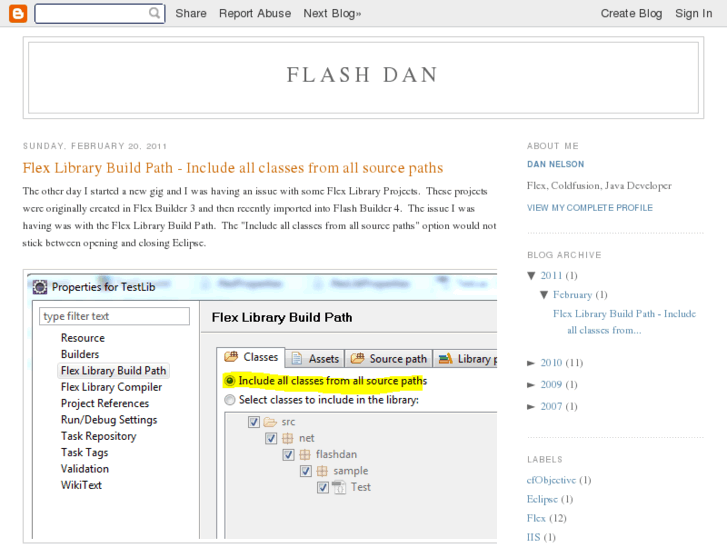Click the sample package icon
The width and height of the screenshot is (727, 545).
322,471
